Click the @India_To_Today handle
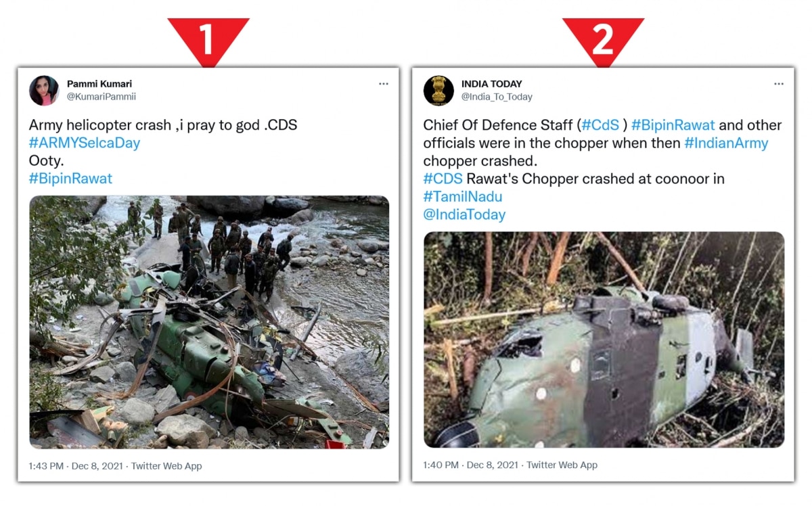The image size is (812, 506). pyautogui.click(x=497, y=97)
